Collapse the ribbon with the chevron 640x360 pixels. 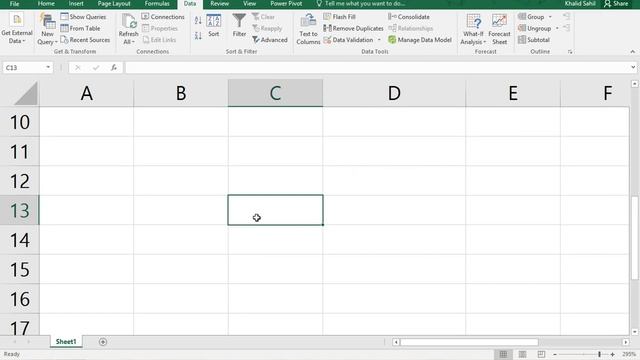click(x=633, y=52)
